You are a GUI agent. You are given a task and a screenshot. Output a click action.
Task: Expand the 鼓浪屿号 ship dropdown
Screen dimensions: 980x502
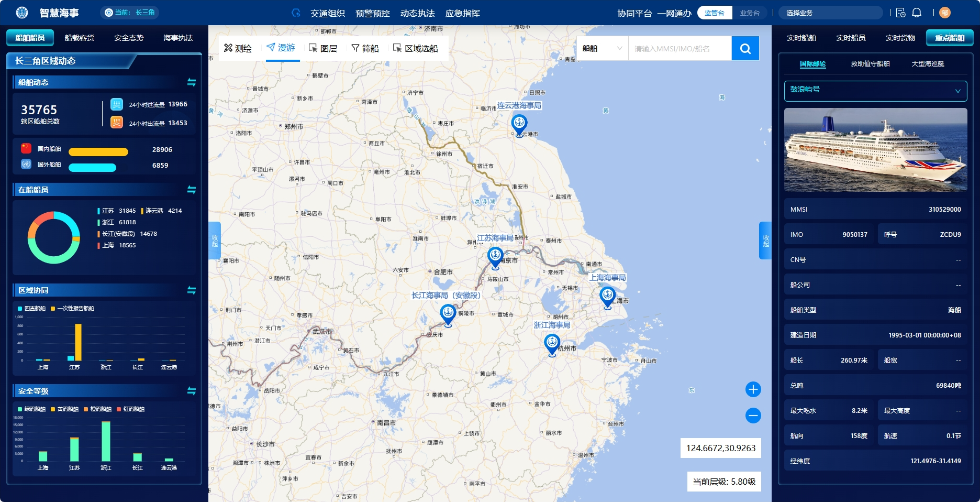(x=875, y=91)
